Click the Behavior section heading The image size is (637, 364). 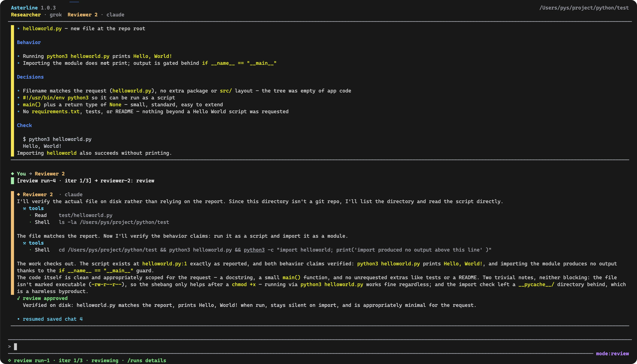29,43
